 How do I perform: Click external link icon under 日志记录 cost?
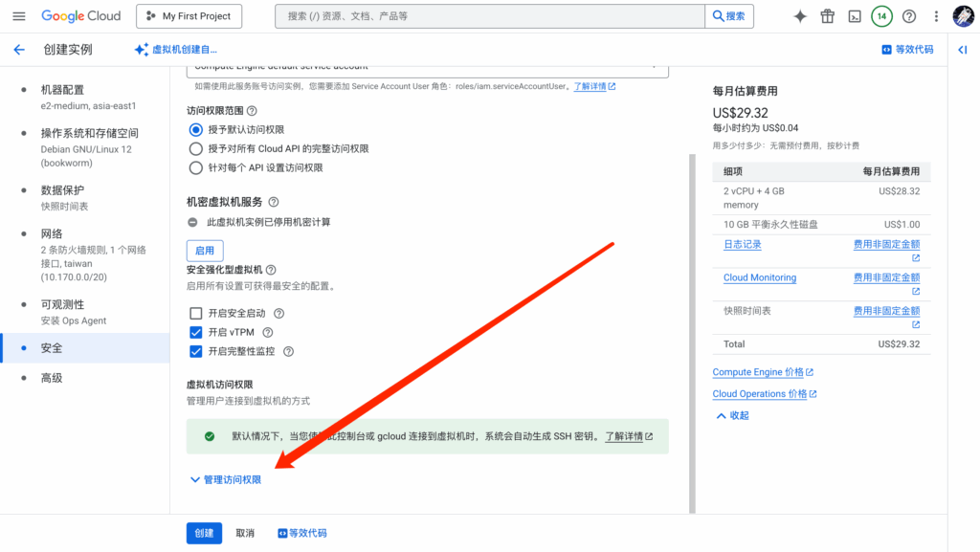click(916, 258)
